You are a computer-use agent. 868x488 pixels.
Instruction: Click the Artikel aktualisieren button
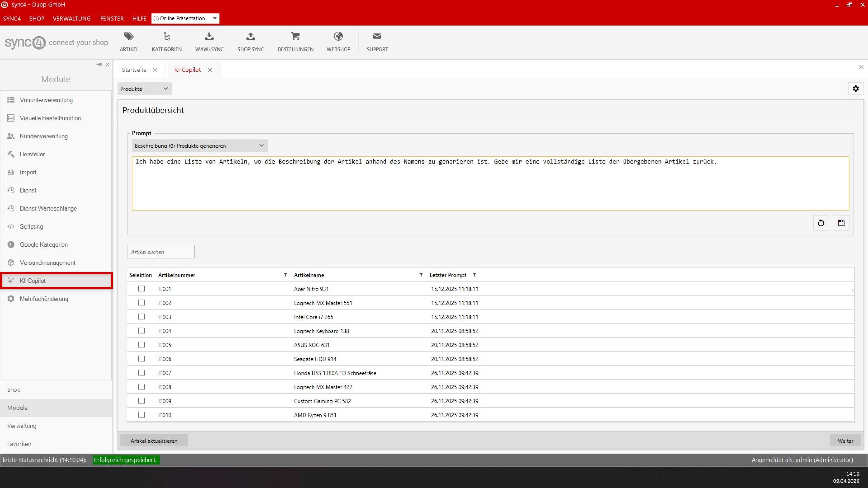pyautogui.click(x=154, y=441)
